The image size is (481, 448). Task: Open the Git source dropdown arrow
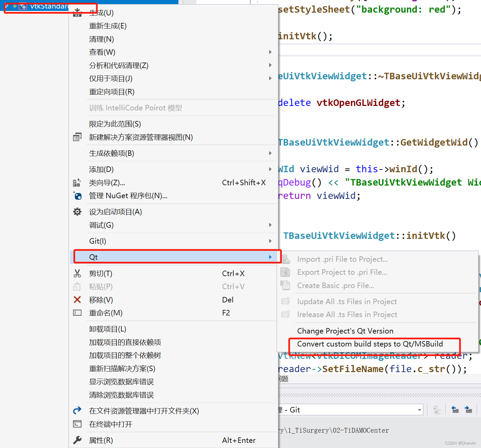(420, 410)
